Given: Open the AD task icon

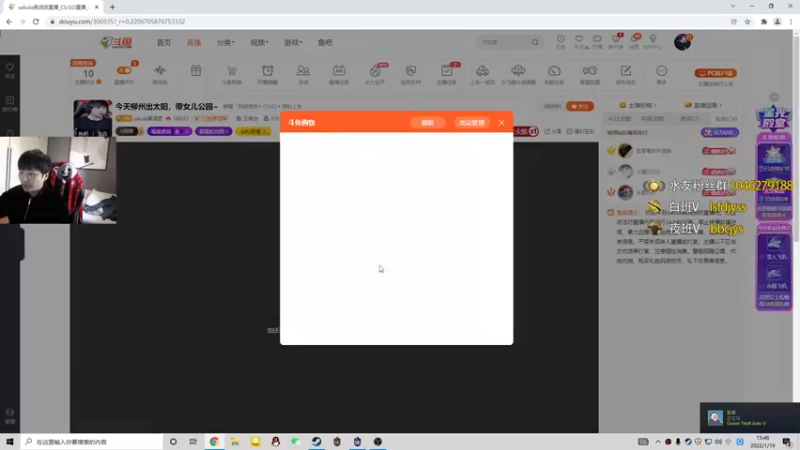Looking at the screenshot, I should 339,73.
